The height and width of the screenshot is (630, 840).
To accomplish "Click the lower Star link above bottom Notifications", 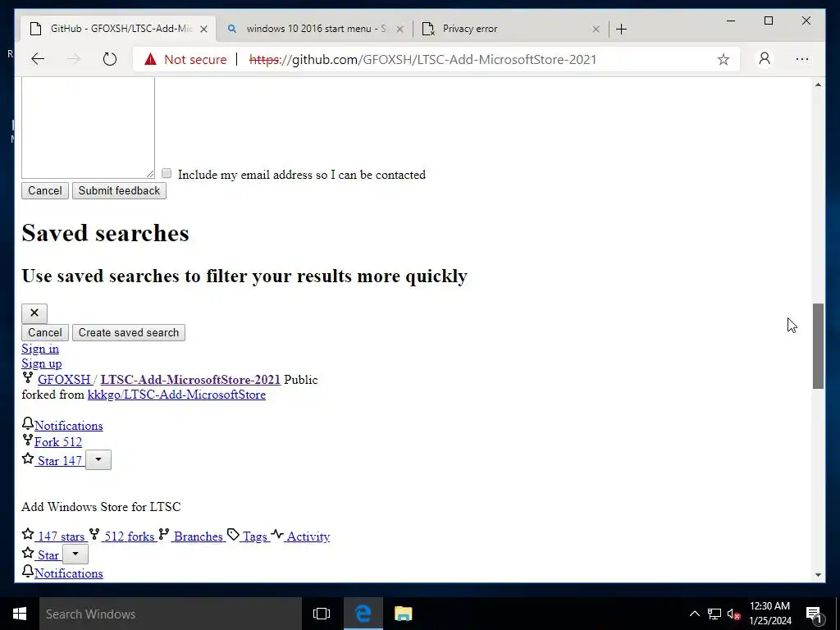I will [x=47, y=555].
